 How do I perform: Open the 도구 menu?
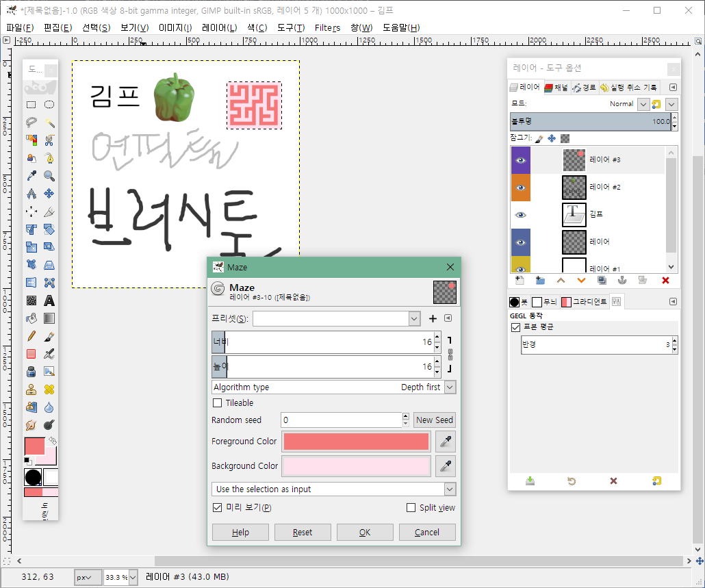coord(291,28)
